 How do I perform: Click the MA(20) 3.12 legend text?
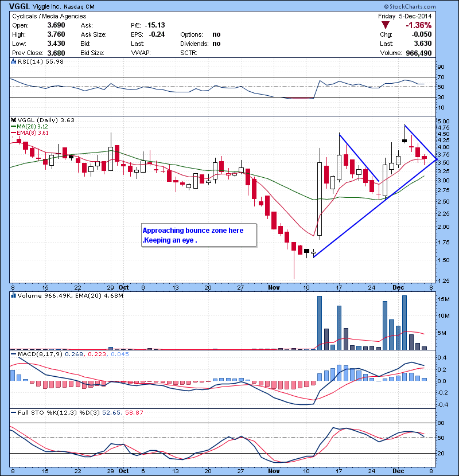pos(32,126)
